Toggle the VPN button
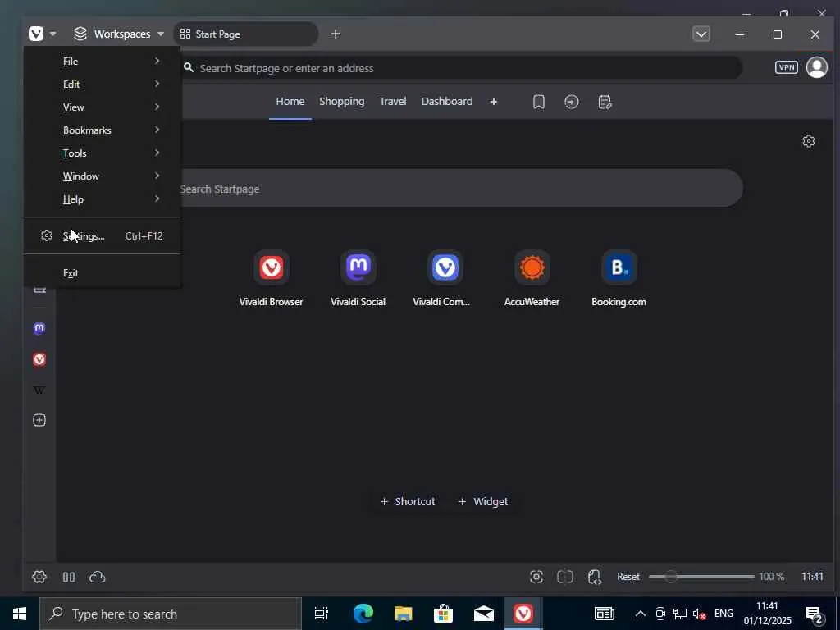The width and height of the screenshot is (840, 630). tap(786, 67)
